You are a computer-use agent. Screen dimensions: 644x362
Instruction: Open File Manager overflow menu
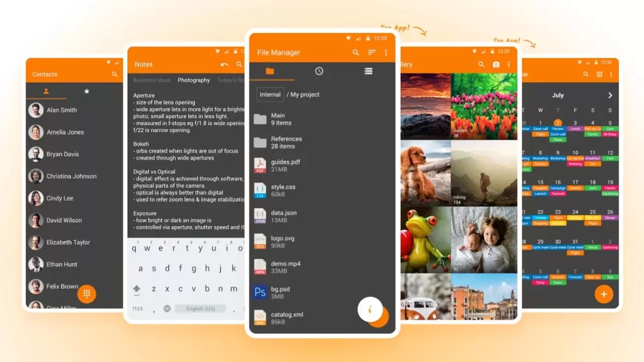click(x=386, y=52)
